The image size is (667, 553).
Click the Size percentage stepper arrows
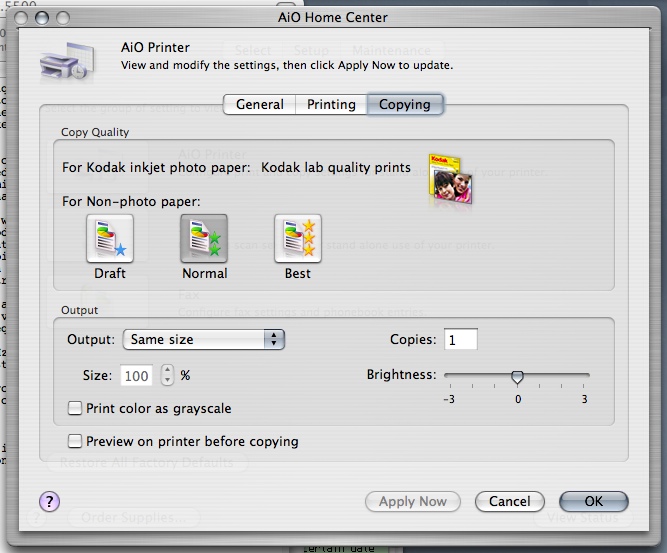click(x=167, y=376)
